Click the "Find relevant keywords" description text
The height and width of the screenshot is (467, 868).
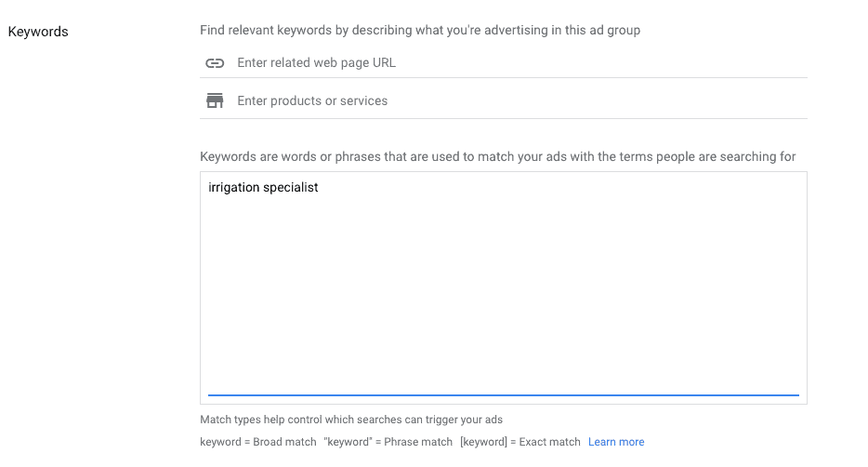point(420,30)
